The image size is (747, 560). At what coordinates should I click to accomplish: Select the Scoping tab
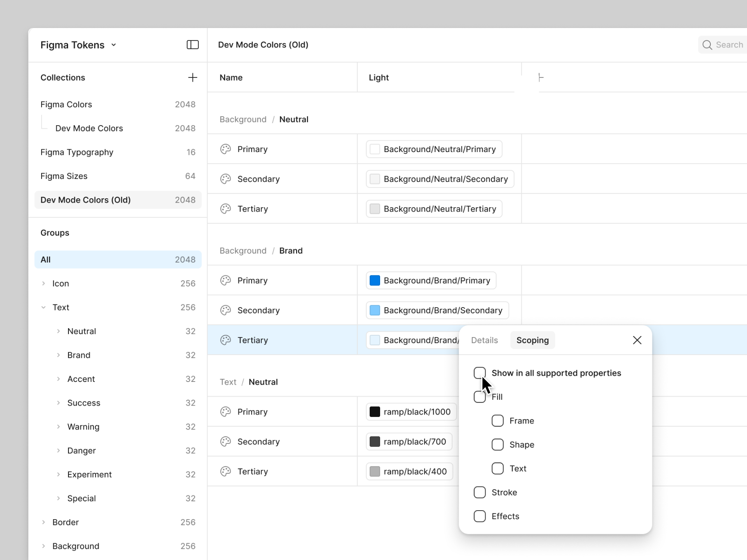pyautogui.click(x=532, y=340)
